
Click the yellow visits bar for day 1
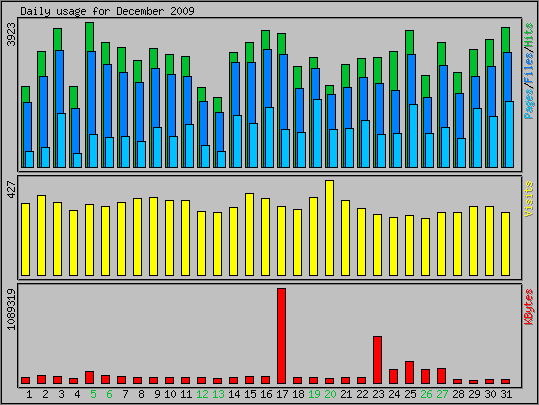tap(25, 239)
